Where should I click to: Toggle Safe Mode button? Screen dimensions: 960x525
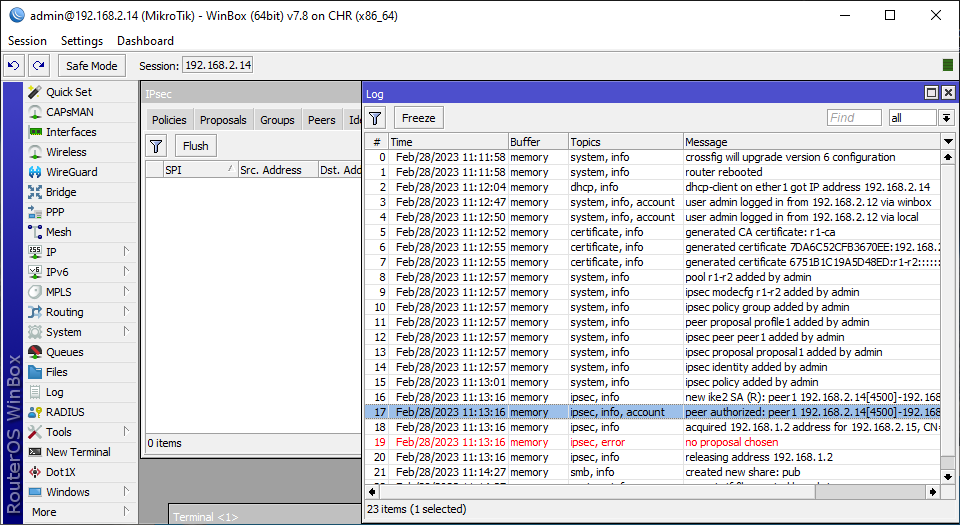coord(92,65)
